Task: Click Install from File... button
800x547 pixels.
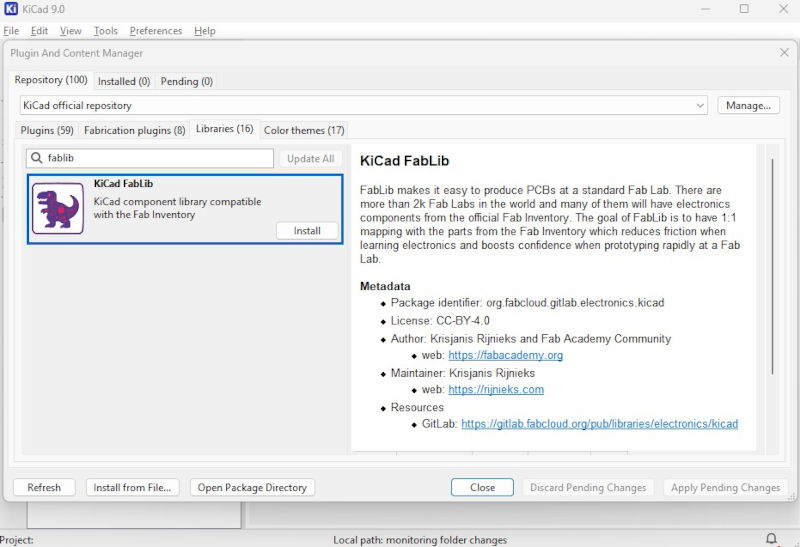Action: [132, 487]
